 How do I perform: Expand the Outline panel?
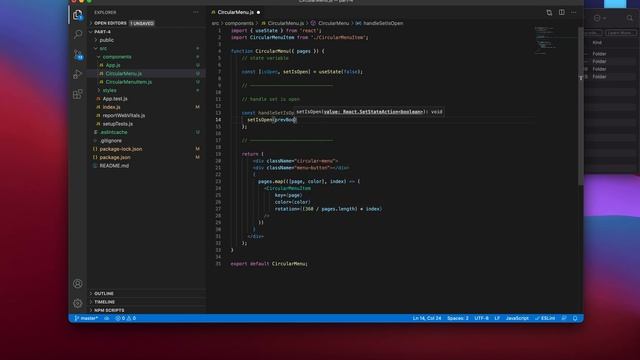click(x=104, y=293)
